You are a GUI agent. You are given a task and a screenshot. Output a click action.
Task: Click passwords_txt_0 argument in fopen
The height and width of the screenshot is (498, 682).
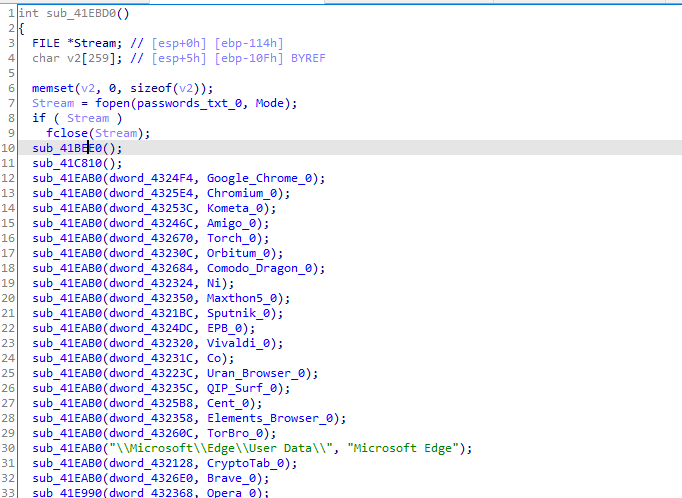tap(190, 104)
